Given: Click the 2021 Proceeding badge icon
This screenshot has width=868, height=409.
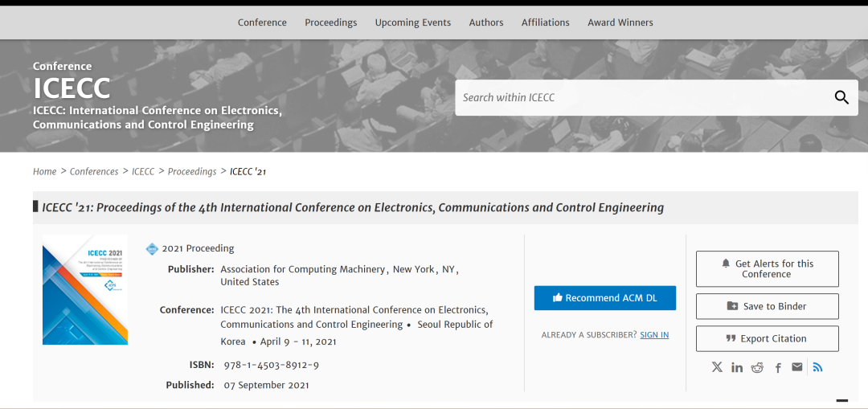Looking at the screenshot, I should click(x=152, y=249).
